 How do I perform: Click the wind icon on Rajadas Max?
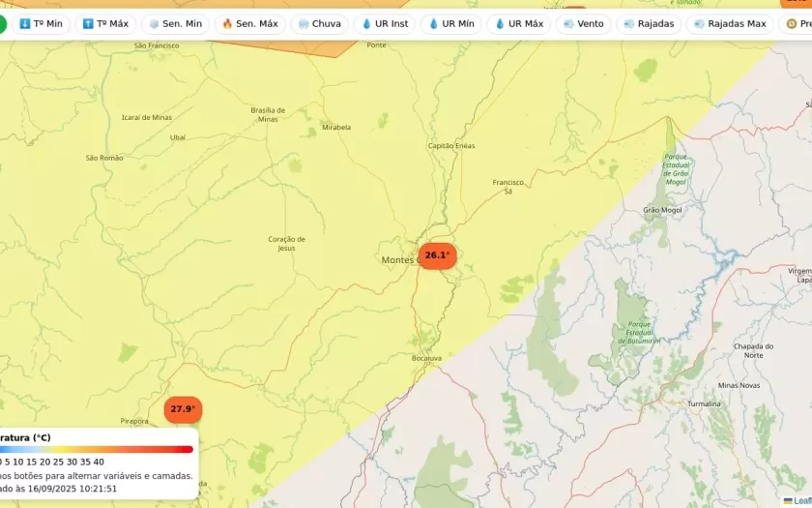698,24
